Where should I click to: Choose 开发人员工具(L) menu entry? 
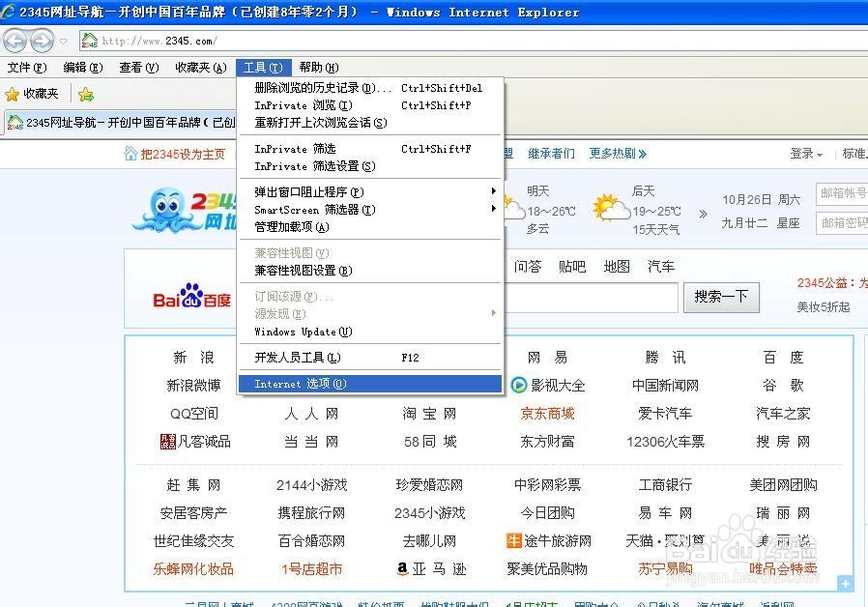370,358
